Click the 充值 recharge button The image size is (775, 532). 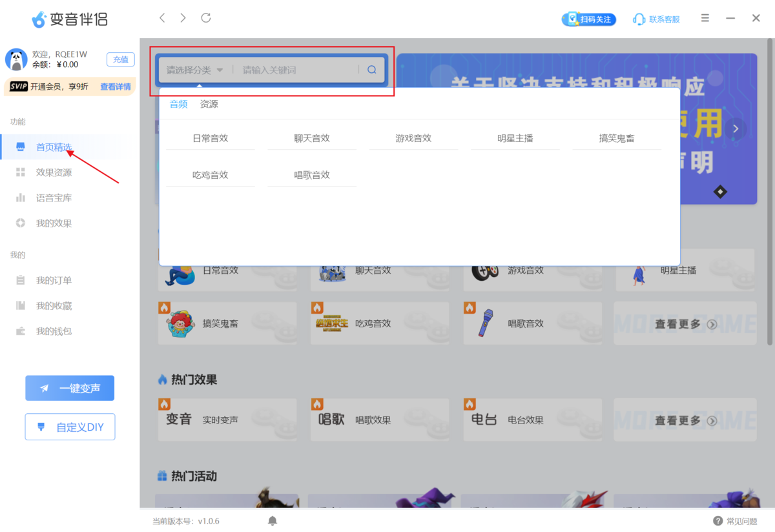pos(121,59)
